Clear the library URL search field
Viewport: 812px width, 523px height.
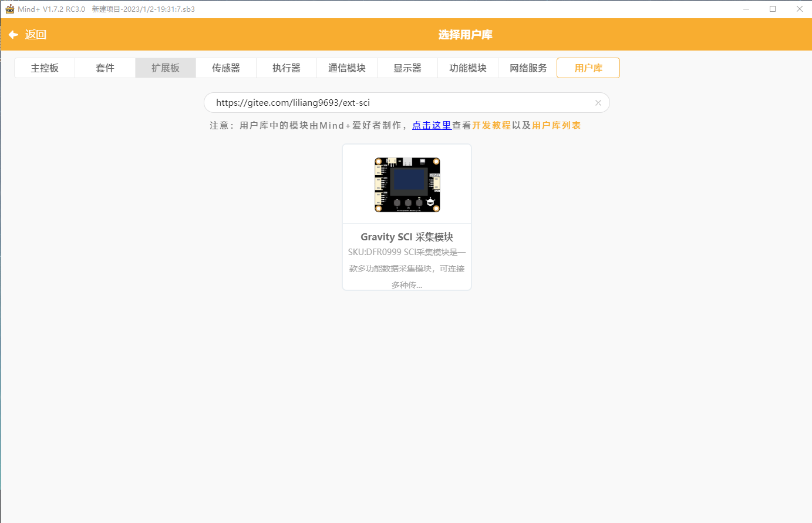pos(598,103)
